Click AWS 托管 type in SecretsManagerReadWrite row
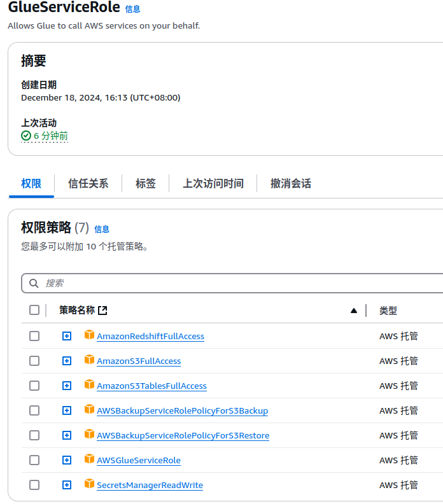 point(398,485)
